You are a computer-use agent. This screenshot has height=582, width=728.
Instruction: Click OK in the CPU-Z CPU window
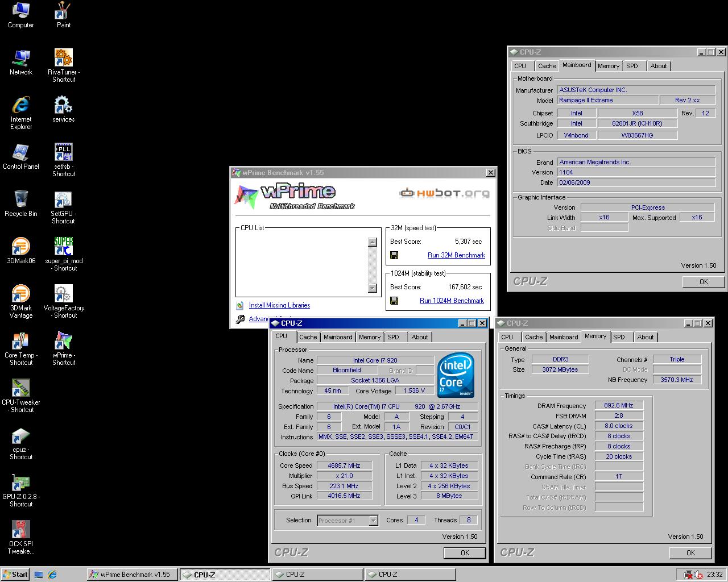(x=465, y=553)
